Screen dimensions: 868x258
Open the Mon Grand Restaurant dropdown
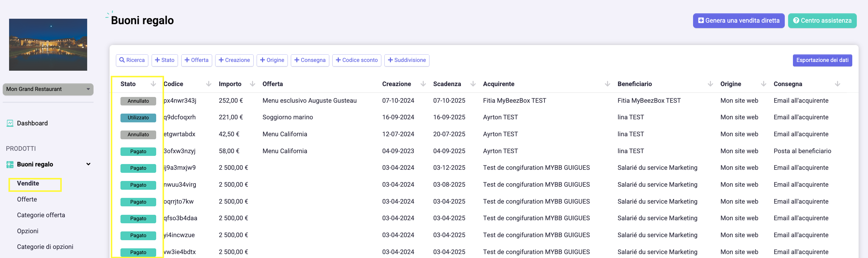[x=48, y=89]
